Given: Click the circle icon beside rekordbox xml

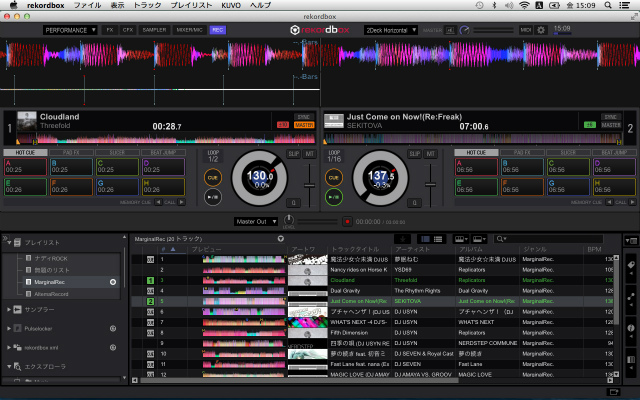Looking at the screenshot, I should 113,348.
